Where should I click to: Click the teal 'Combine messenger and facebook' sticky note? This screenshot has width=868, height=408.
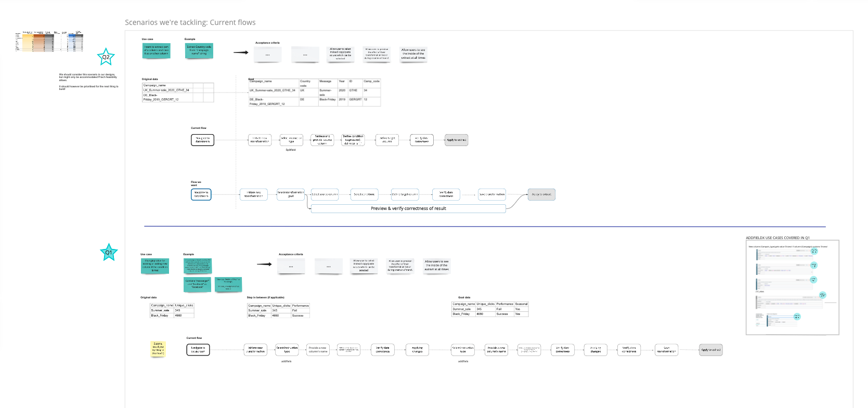coord(198,284)
